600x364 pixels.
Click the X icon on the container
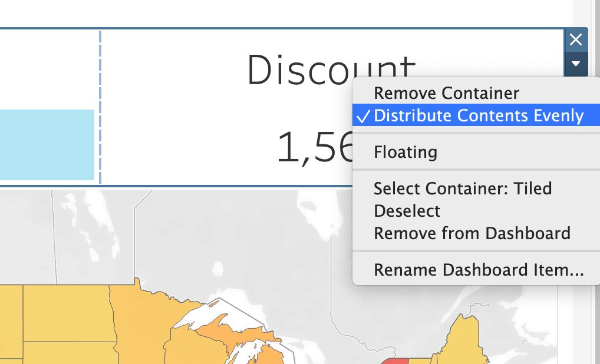576,39
